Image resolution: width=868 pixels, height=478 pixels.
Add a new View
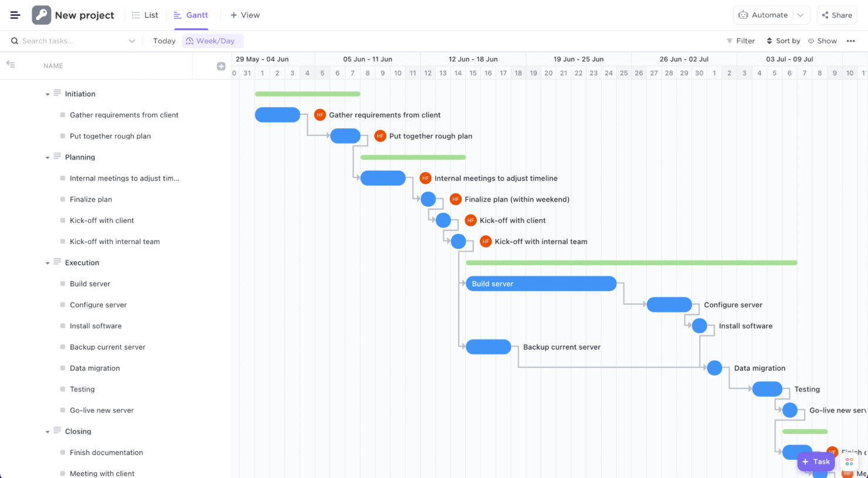coord(245,15)
